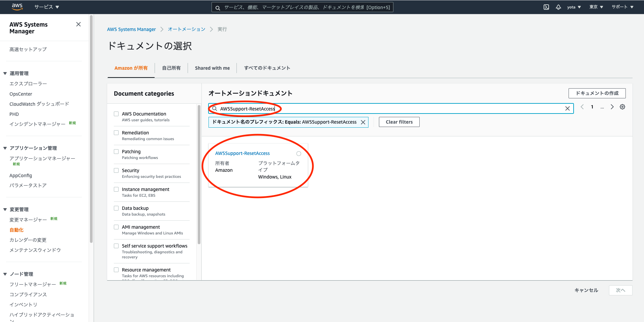This screenshot has height=322, width=644.
Task: Tick the Resource management checkbox
Action: [116, 270]
